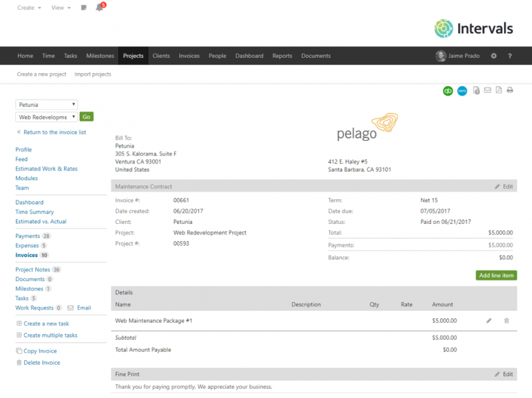This screenshot has width=532, height=398.
Task: Open Expenses sidebar link
Action: 27,245
